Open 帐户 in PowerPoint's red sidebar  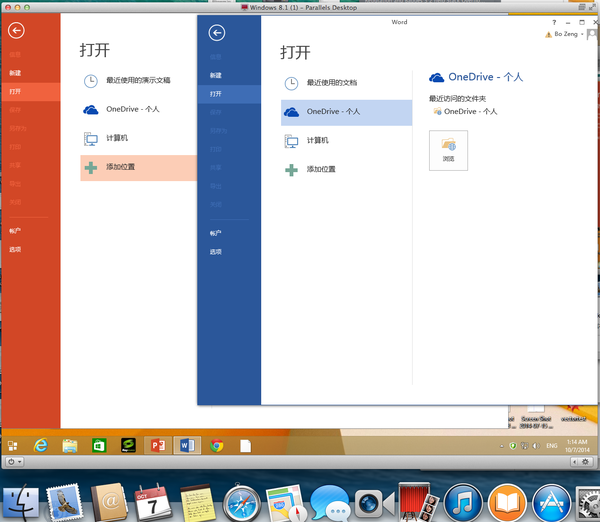15,231
